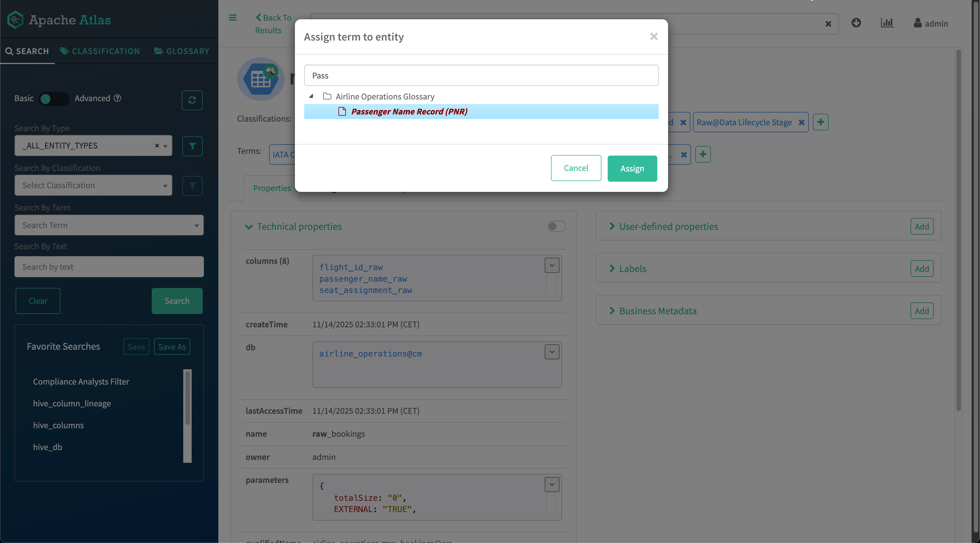Viewport: 980px width, 543px height.
Task: Toggle Basic to Advanced search switch
Action: (x=54, y=99)
